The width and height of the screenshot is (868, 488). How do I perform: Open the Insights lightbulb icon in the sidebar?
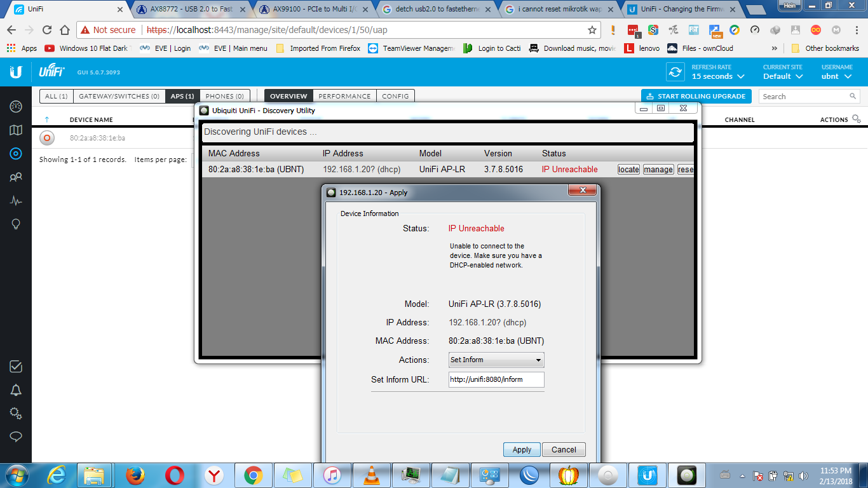click(x=16, y=224)
